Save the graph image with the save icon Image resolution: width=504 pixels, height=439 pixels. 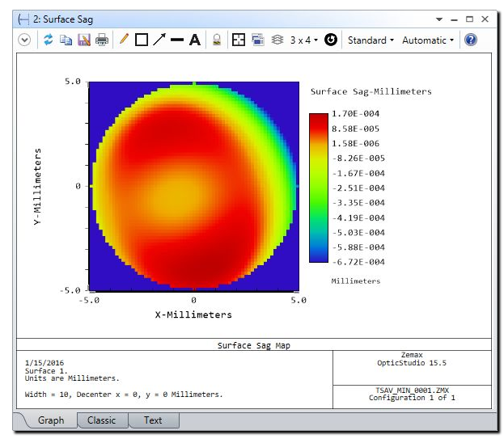pyautogui.click(x=84, y=40)
